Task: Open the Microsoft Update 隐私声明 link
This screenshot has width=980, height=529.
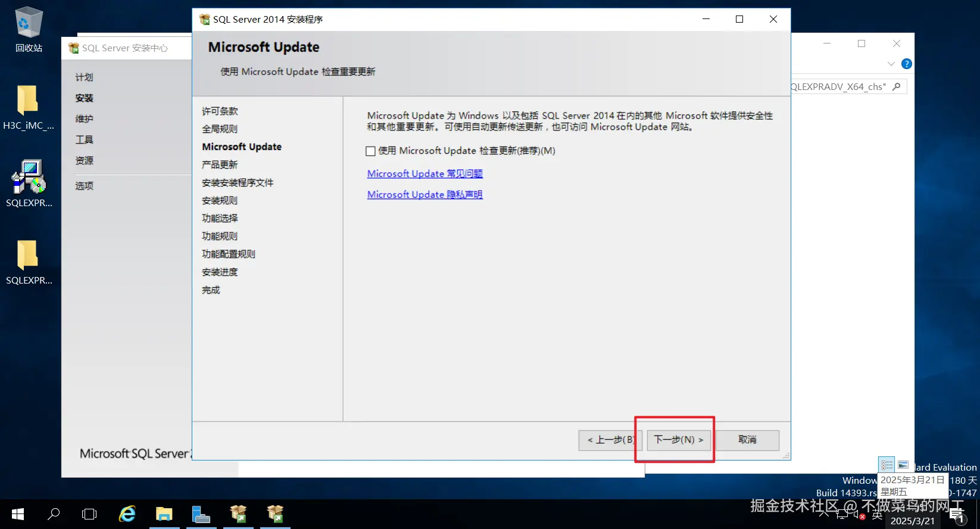Action: point(425,195)
